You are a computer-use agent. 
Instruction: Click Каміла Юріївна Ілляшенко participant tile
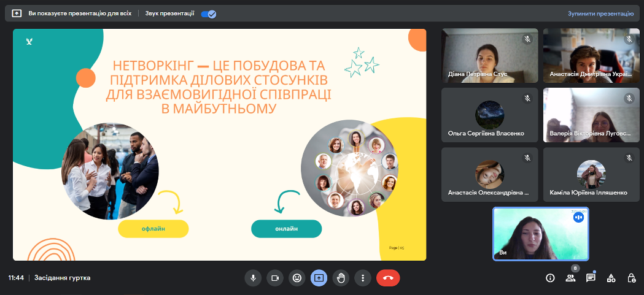pos(591,174)
